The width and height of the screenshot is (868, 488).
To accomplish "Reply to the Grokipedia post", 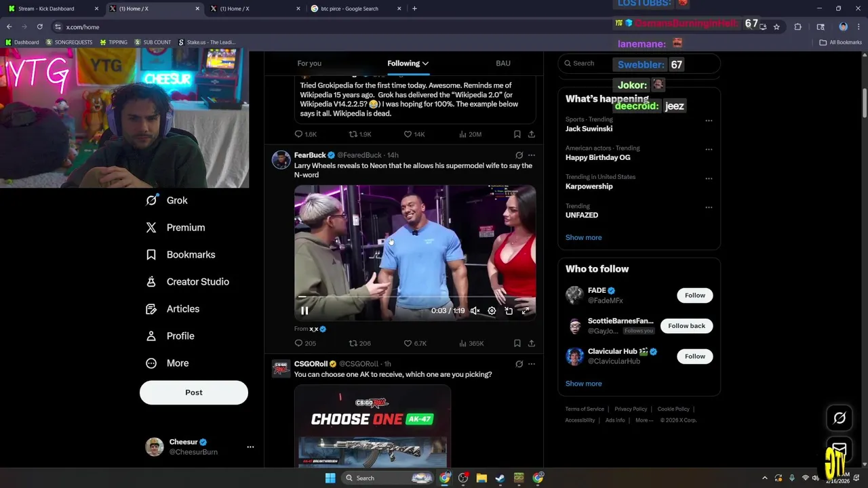I will tap(305, 134).
